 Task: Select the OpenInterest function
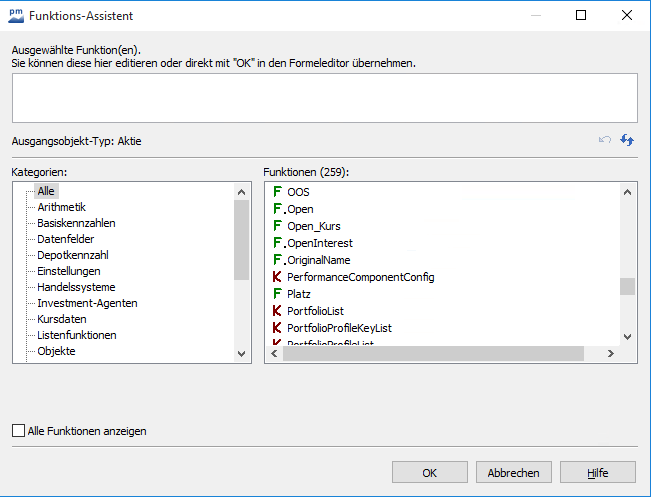[319, 243]
